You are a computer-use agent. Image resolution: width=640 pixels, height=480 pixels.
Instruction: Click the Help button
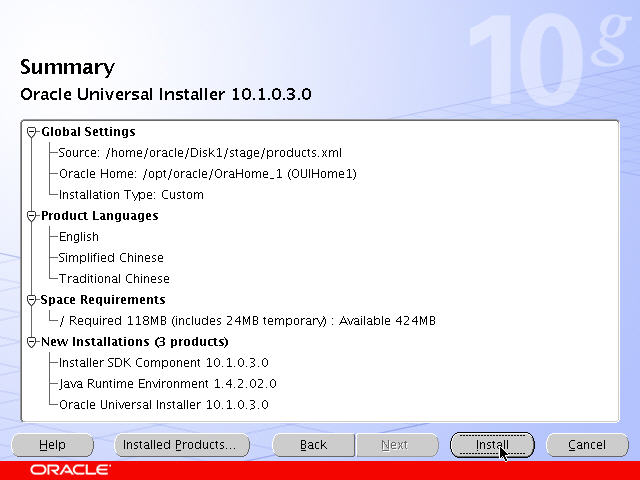(x=53, y=445)
